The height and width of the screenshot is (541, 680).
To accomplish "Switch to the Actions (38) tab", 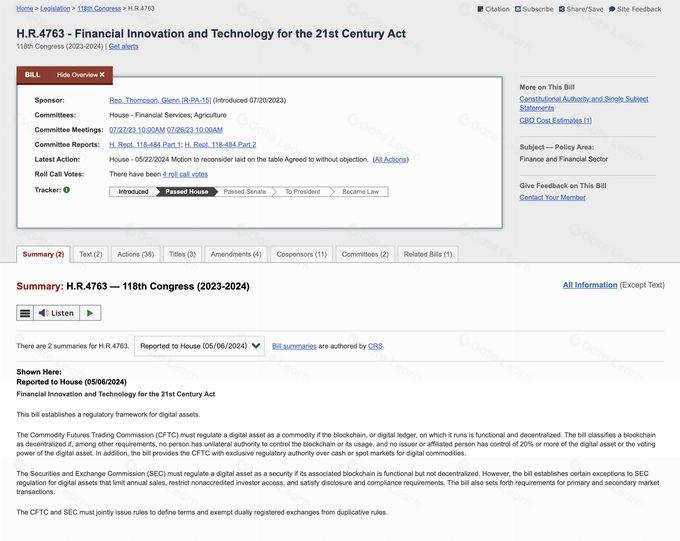I will (x=135, y=254).
